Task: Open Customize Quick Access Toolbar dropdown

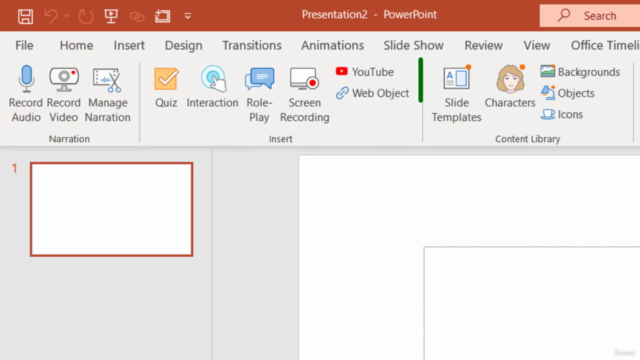Action: (x=188, y=16)
